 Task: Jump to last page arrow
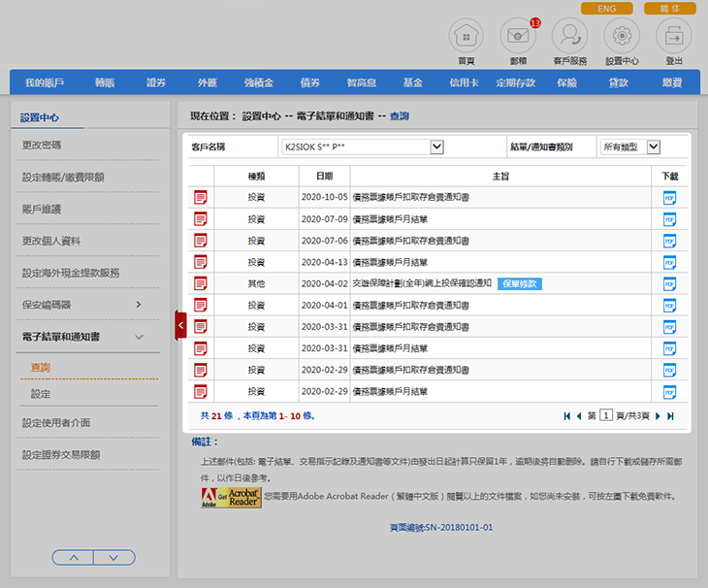670,415
